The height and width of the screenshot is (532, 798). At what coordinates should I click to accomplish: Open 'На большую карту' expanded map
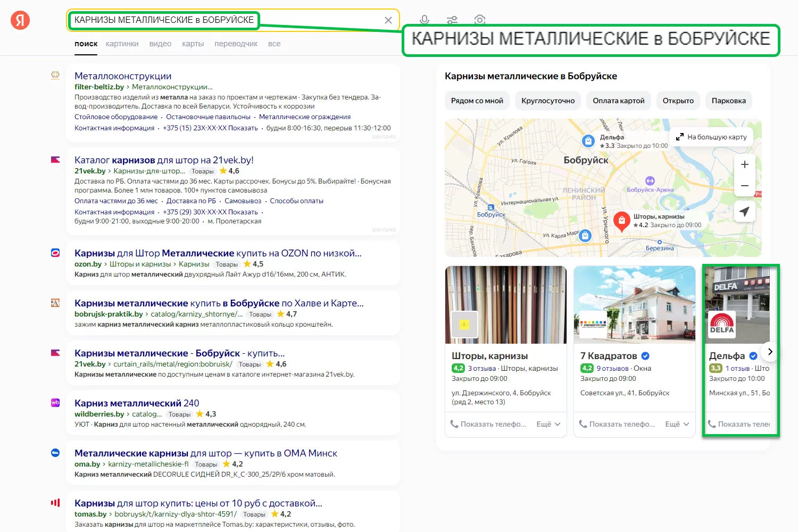(x=712, y=137)
